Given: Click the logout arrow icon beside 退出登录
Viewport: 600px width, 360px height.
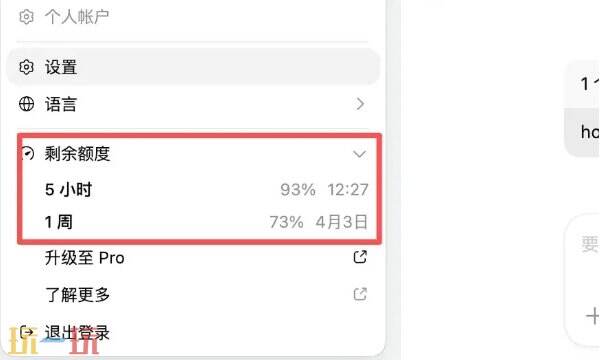Looking at the screenshot, I should coord(26,332).
